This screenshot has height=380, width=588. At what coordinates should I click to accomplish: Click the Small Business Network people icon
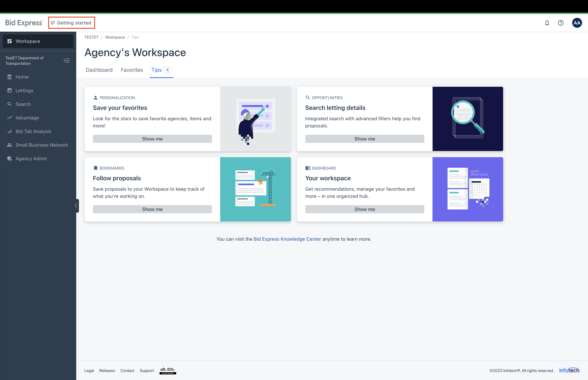click(10, 145)
